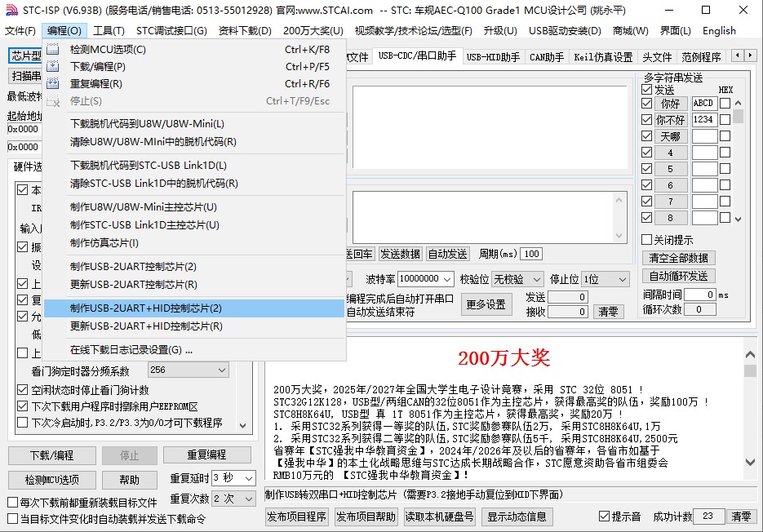
Task: Click the 间隔时间 input field
Action: (700, 295)
